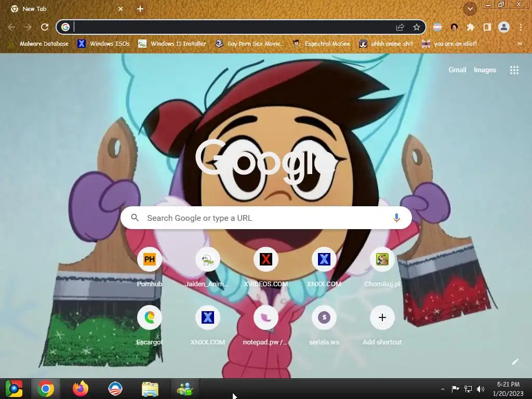This screenshot has height=399, width=532.
Task: Expand the hidden bookmarks overflow chevron
Action: coord(520,44)
